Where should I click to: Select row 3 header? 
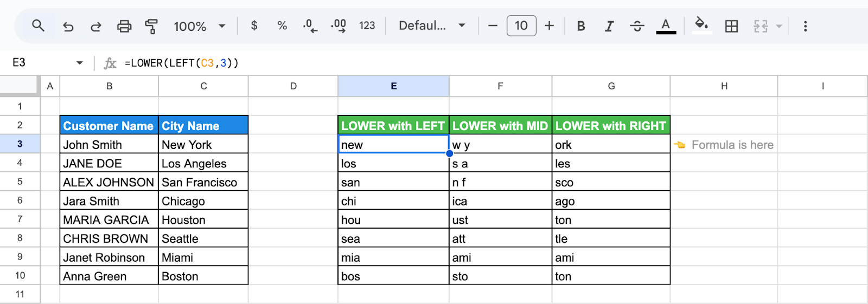(x=20, y=144)
